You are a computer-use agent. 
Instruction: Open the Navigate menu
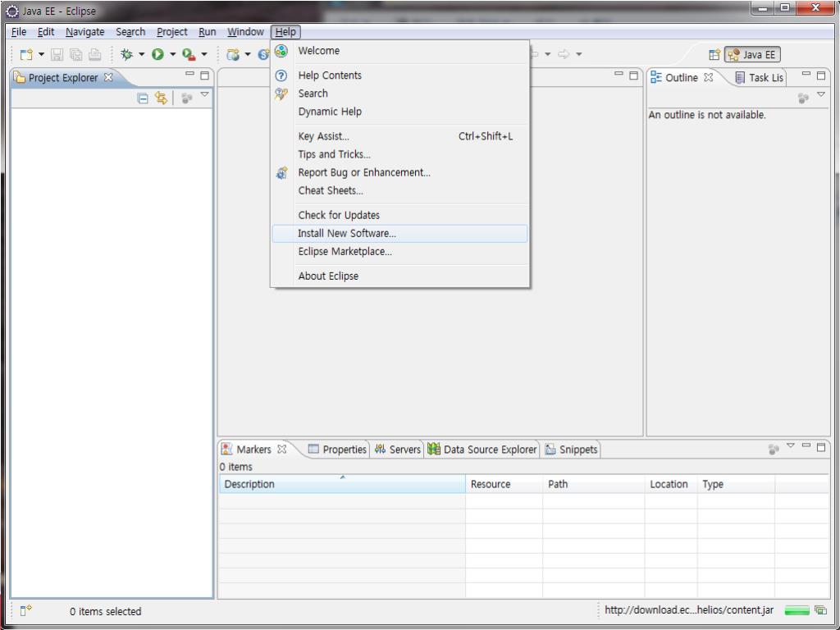84,32
